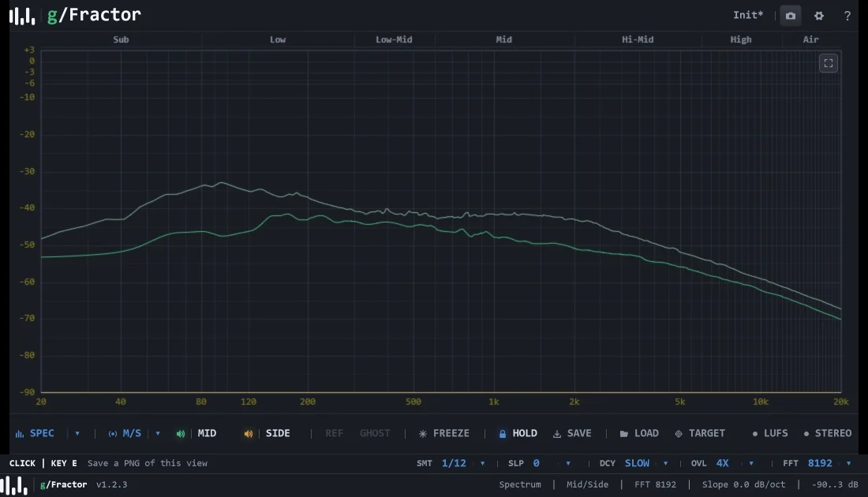Click the g/Fractor logo bars icon at top

tap(22, 16)
